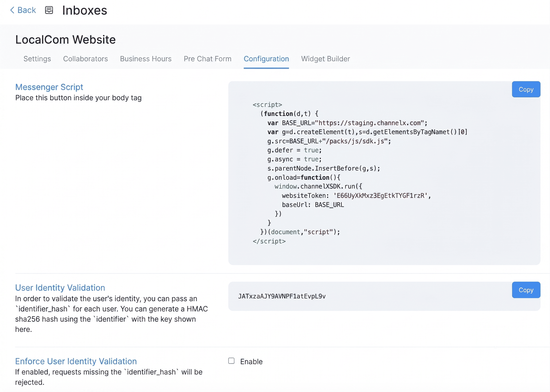Click the 'baseUrl: BASE_URL' code line
The image size is (550, 392).
[x=313, y=205]
